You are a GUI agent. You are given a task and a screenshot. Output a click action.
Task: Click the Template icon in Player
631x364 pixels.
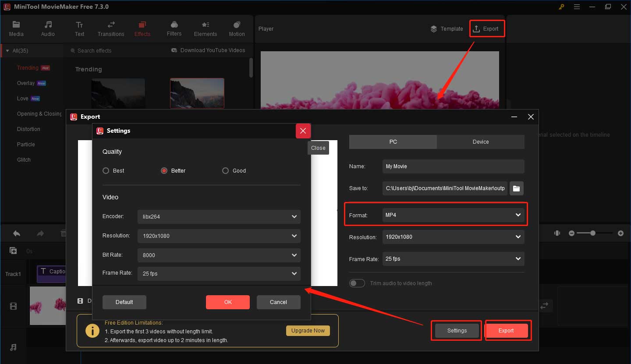[433, 29]
